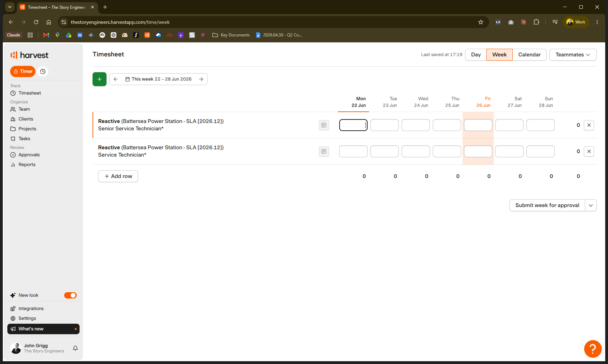608x364 pixels.
Task: Click the Add row button
Action: pyautogui.click(x=118, y=176)
